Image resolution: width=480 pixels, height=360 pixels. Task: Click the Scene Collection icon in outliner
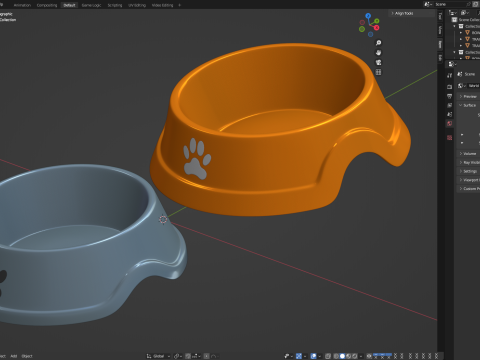[x=454, y=20]
